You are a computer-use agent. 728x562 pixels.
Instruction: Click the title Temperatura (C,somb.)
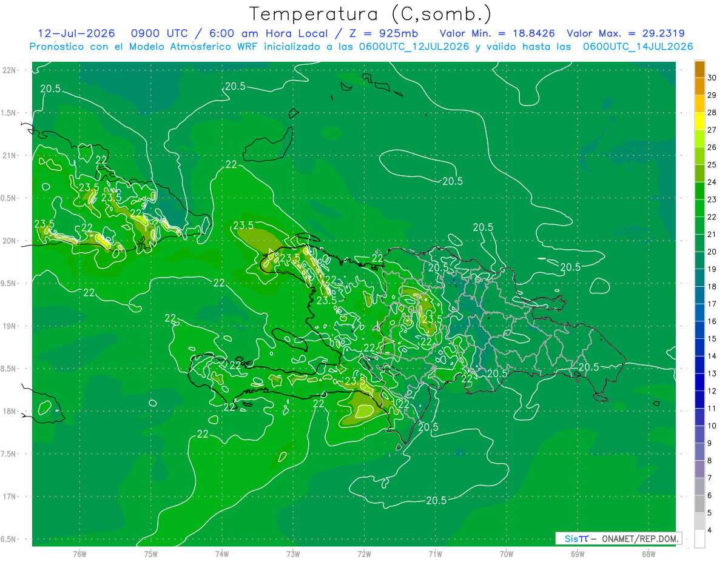(371, 14)
